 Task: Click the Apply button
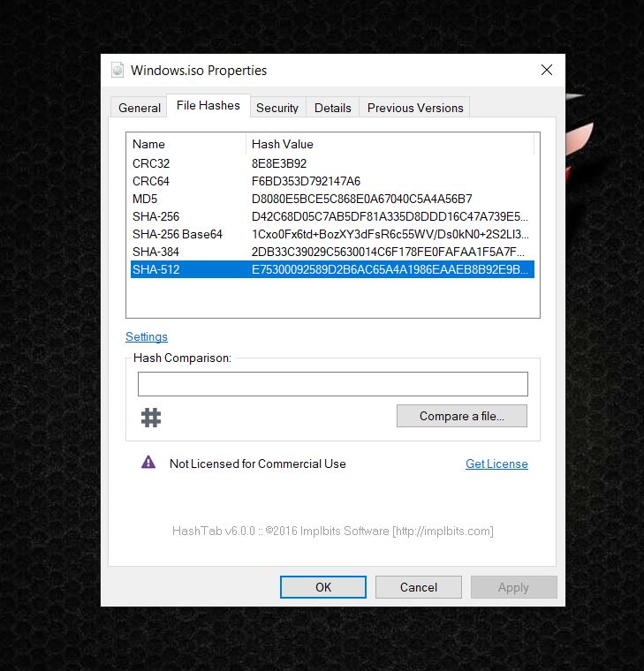(514, 587)
